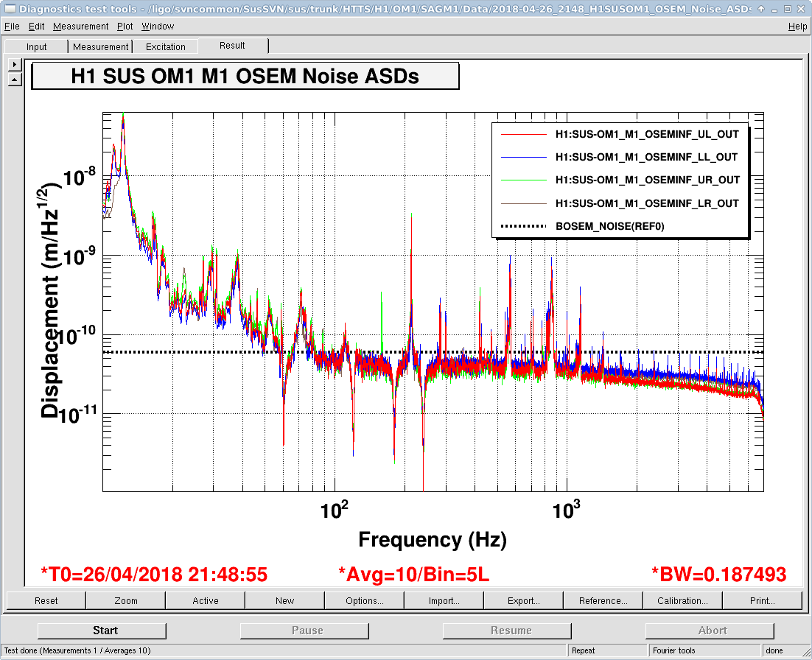
Task: Click the up-arrow collapse button beside the plot
Action: click(x=15, y=79)
